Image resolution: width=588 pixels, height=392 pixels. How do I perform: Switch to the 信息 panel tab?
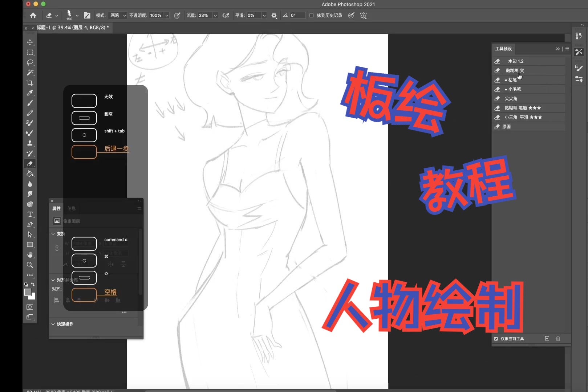pyautogui.click(x=71, y=208)
